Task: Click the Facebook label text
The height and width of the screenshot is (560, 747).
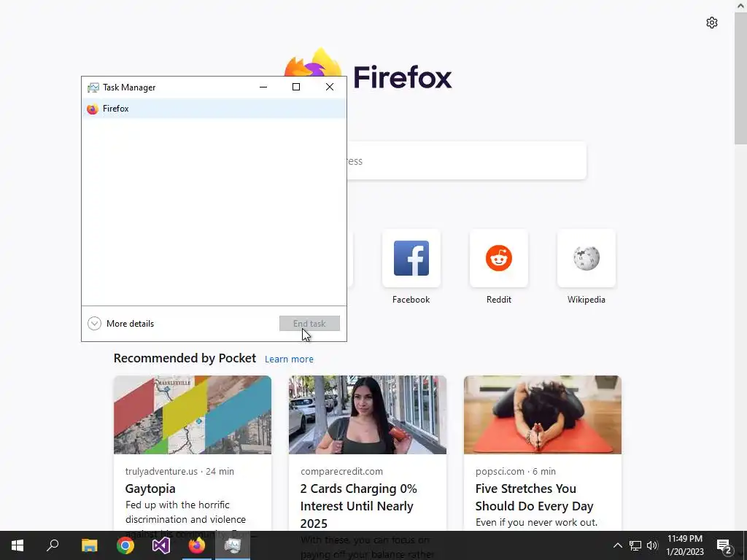Action: 411,300
